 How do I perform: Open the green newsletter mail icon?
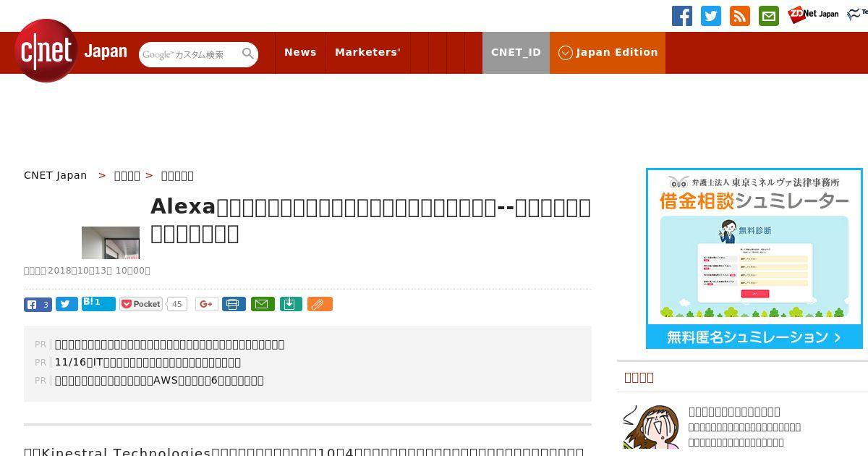[x=769, y=16]
